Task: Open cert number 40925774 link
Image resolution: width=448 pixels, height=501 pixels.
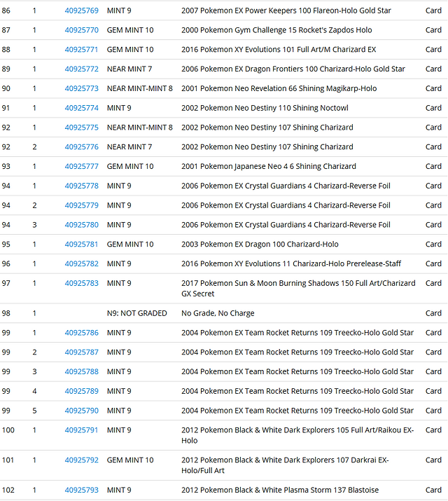Action: click(x=81, y=108)
